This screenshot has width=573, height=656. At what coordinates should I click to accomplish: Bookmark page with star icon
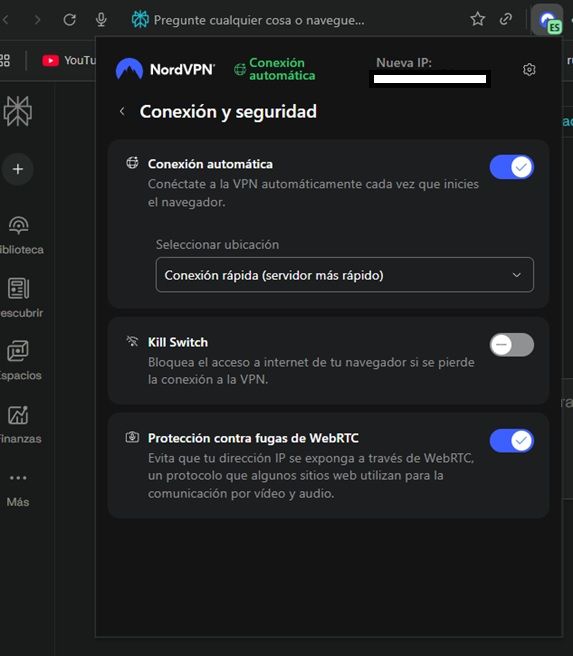tap(477, 19)
